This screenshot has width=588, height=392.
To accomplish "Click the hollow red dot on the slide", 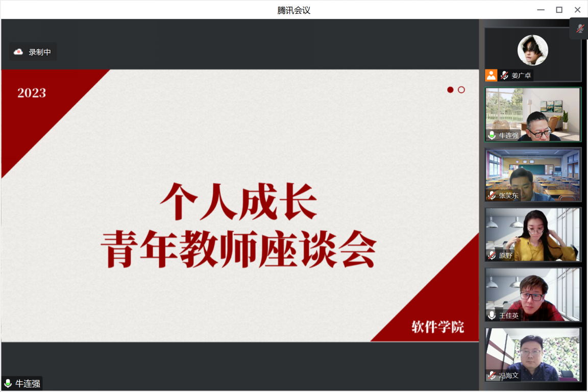I will (461, 90).
